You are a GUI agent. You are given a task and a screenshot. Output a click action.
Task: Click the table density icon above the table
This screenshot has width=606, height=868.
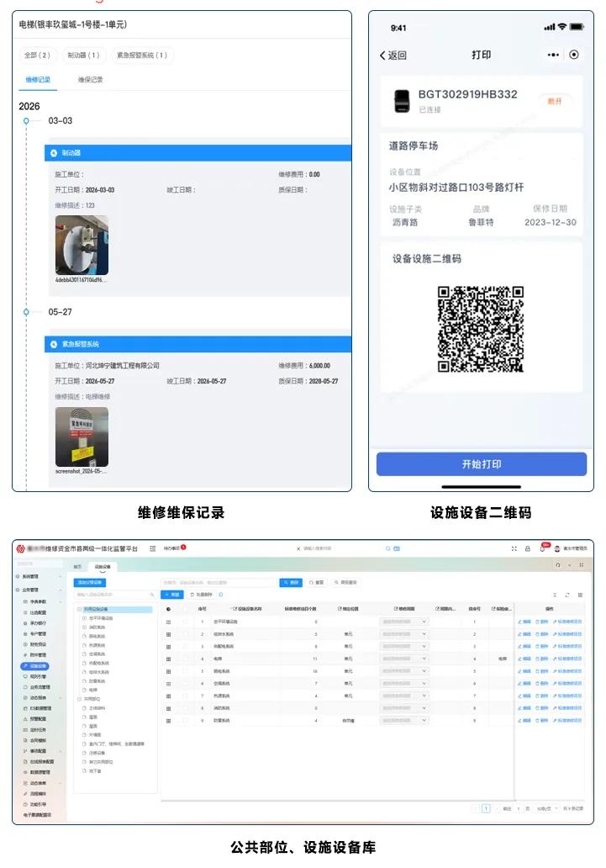[x=555, y=595]
